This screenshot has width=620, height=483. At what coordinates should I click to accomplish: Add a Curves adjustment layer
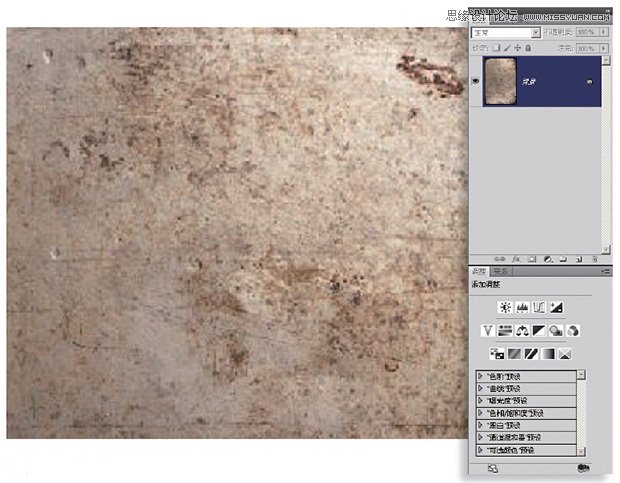[x=539, y=308]
